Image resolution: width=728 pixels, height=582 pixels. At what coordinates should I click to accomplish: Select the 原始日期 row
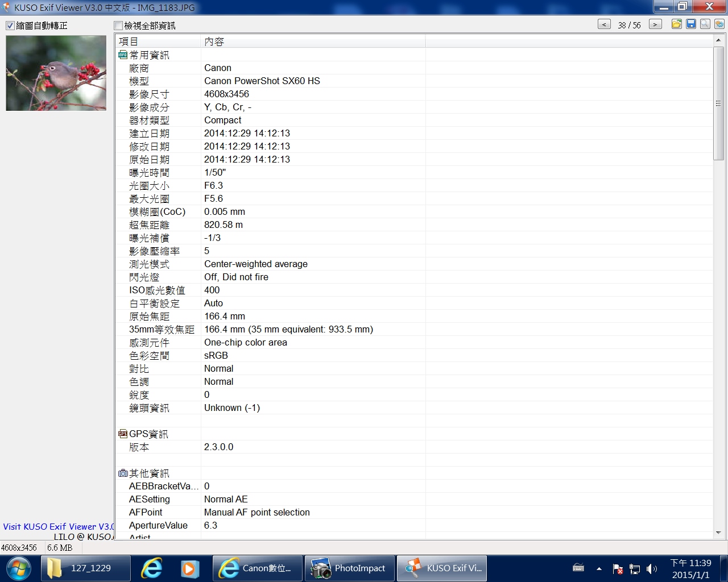point(413,159)
